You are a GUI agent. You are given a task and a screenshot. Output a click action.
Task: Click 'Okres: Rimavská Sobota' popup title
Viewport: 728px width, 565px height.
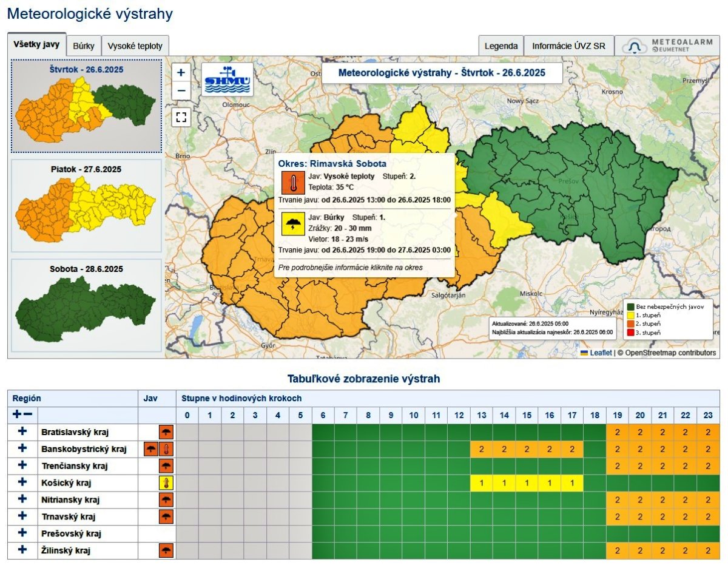332,164
